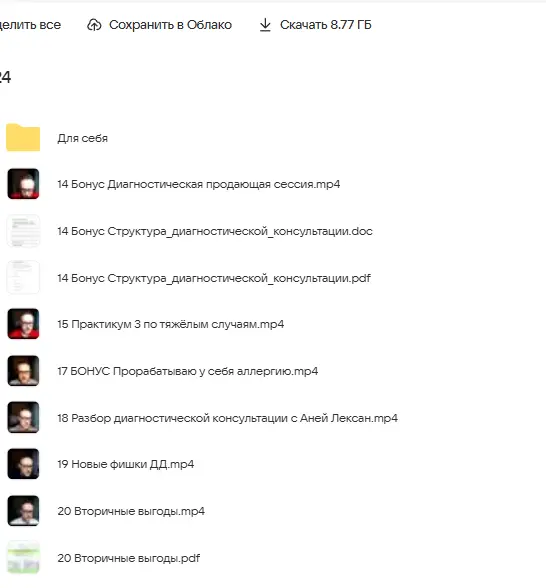The height and width of the screenshot is (588, 546).
Task: Open thumbnail of 19 Новые фишки ДД video
Action: click(23, 464)
